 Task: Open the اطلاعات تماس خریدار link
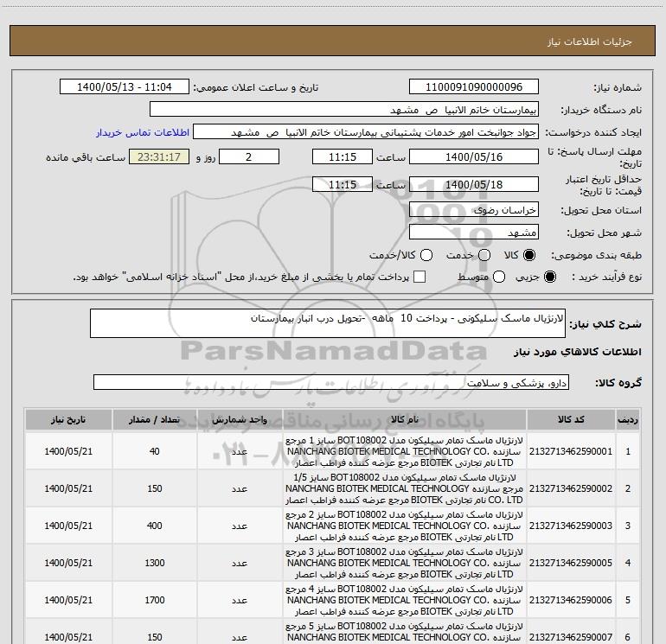point(143,132)
